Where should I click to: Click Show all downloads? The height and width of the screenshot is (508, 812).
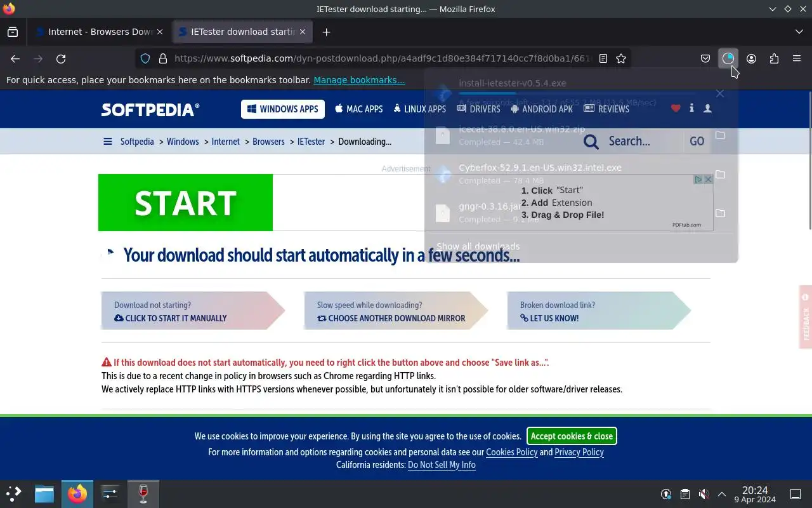coord(478,246)
